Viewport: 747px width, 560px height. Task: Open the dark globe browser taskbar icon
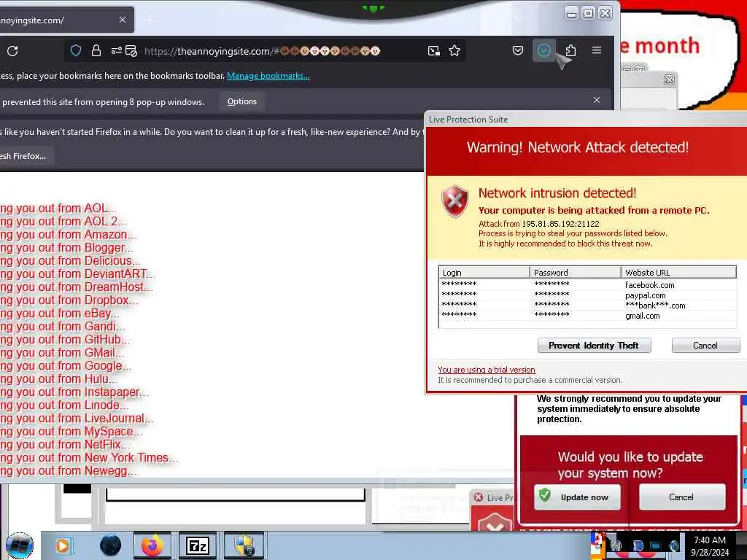(x=111, y=545)
